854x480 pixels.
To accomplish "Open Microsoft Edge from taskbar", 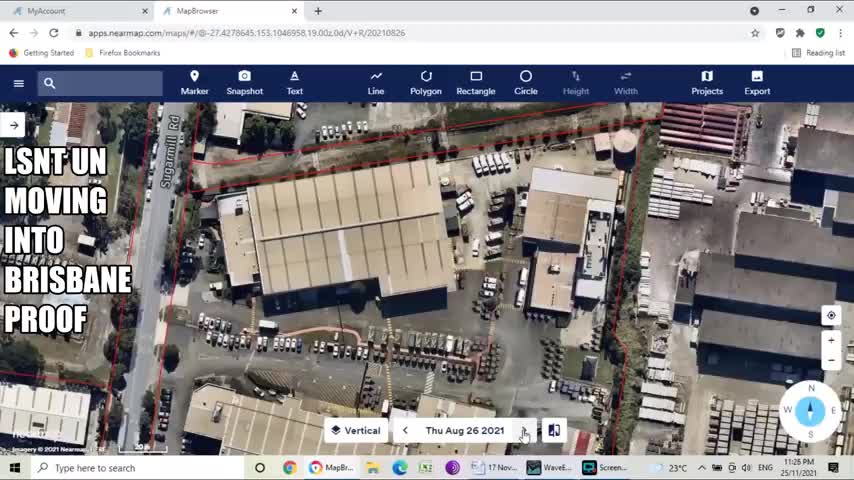I will (400, 468).
